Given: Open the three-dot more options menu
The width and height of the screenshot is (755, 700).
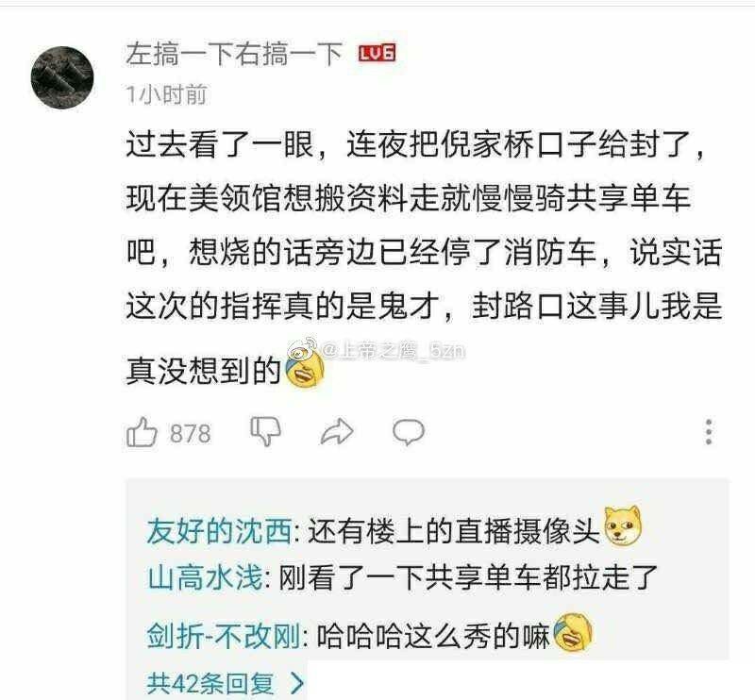Looking at the screenshot, I should (709, 431).
